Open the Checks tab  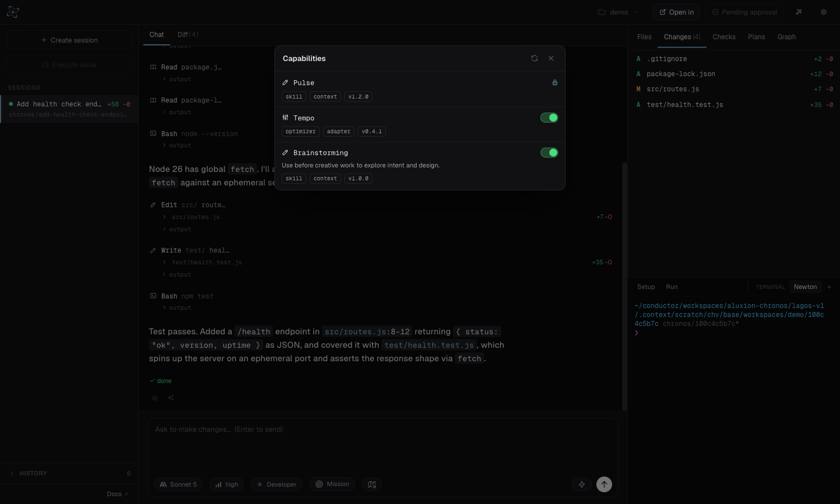(x=724, y=37)
